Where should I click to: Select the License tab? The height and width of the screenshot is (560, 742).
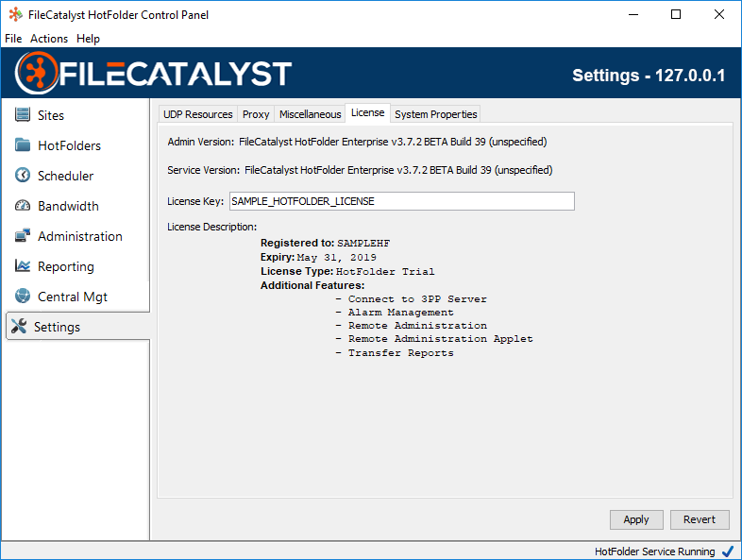tap(367, 112)
